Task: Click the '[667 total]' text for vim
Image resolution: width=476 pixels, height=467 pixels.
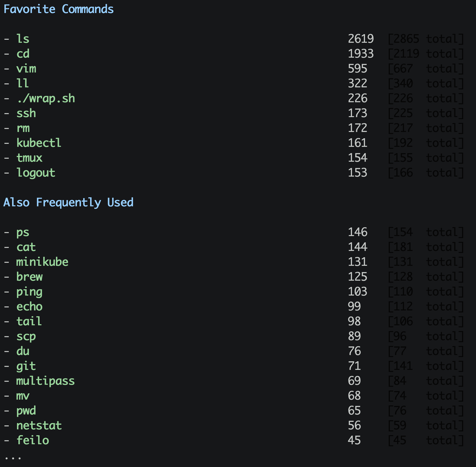Action: 426,69
